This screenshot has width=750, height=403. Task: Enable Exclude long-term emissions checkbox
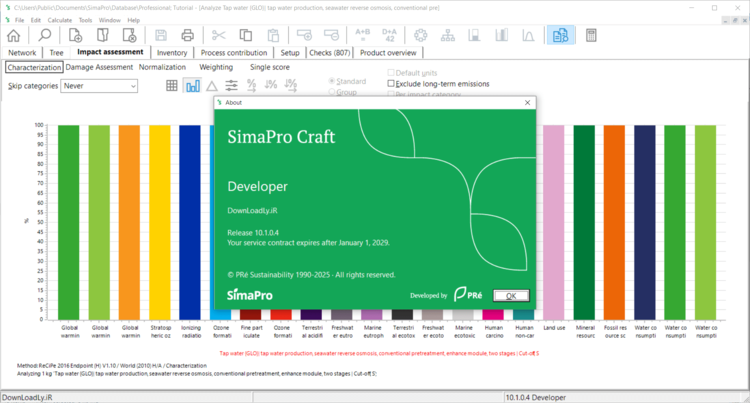(393, 84)
